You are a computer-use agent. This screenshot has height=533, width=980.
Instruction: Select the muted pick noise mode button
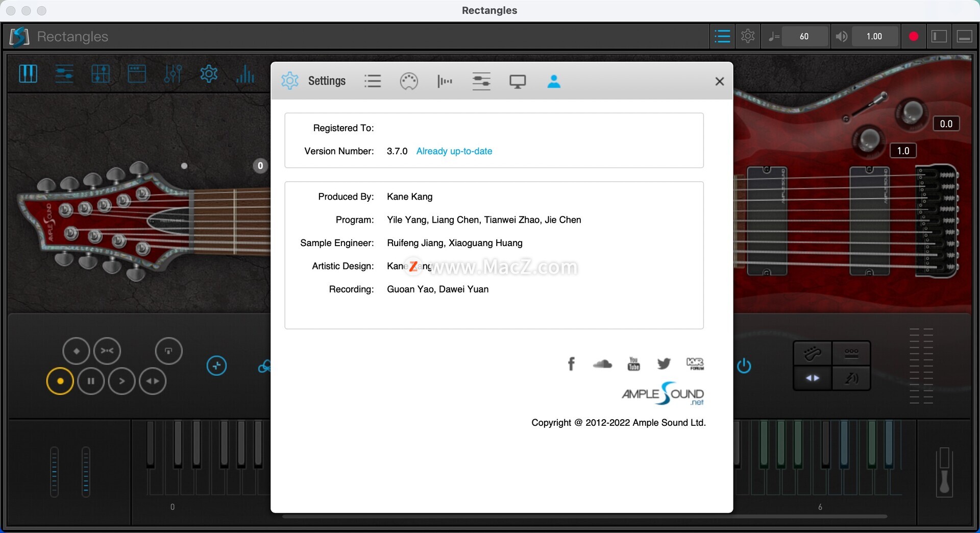(x=851, y=378)
